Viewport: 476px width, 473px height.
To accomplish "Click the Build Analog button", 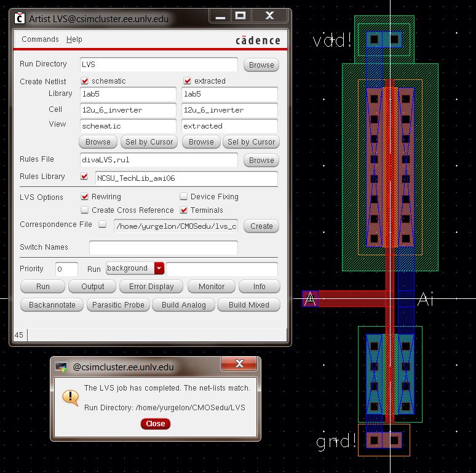I will pos(184,305).
